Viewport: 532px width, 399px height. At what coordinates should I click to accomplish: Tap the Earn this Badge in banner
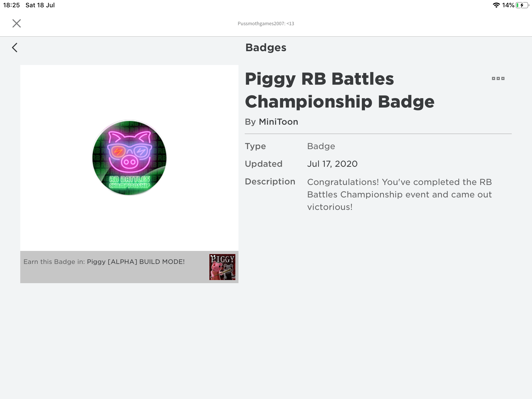pyautogui.click(x=129, y=267)
